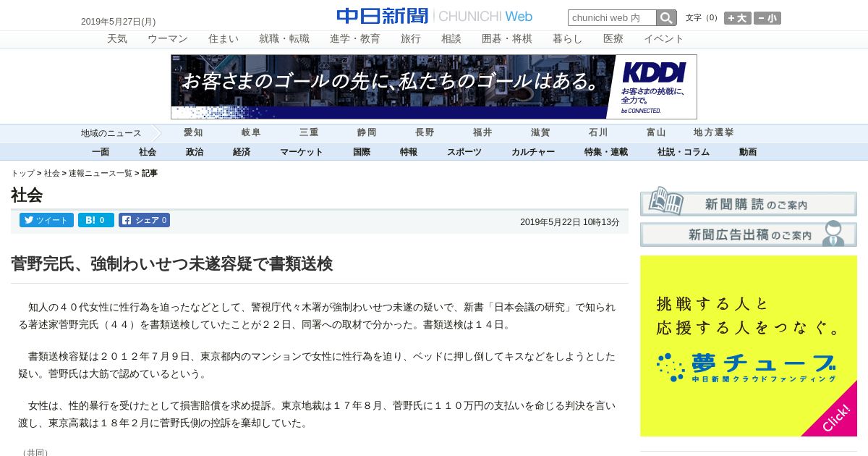The image size is (868, 456).
Task: Click the search magnifier icon button
Action: coord(666,18)
